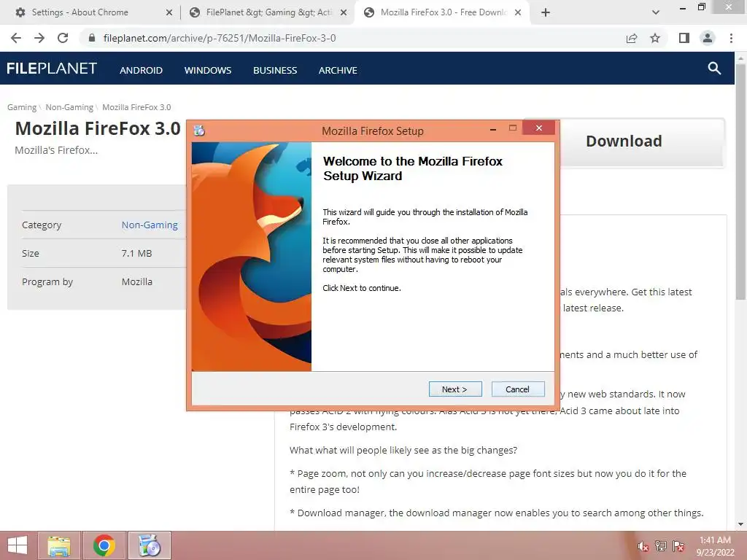Open Chrome's three-dot menu
The image size is (747, 560).
(731, 38)
